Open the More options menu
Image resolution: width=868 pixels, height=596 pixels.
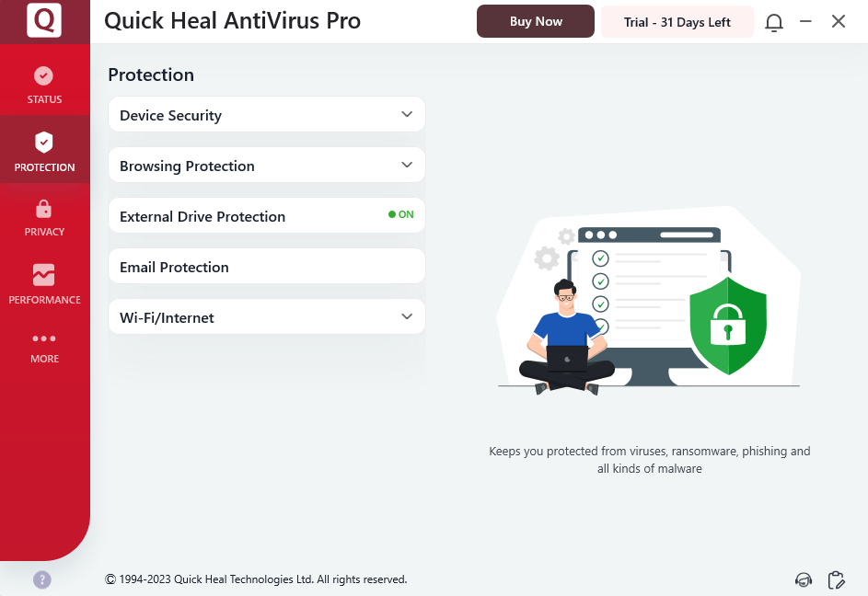point(44,348)
